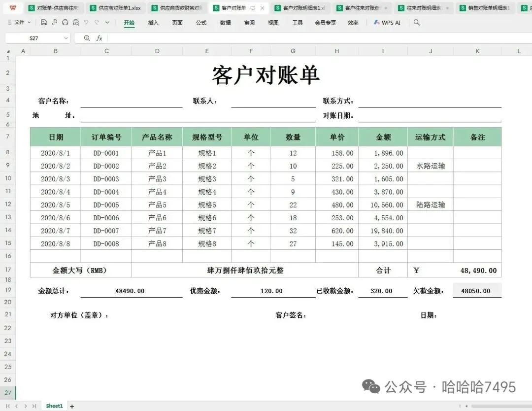Open the dropdown arrow beside 文件
This screenshot has width=532, height=411.
click(29, 22)
